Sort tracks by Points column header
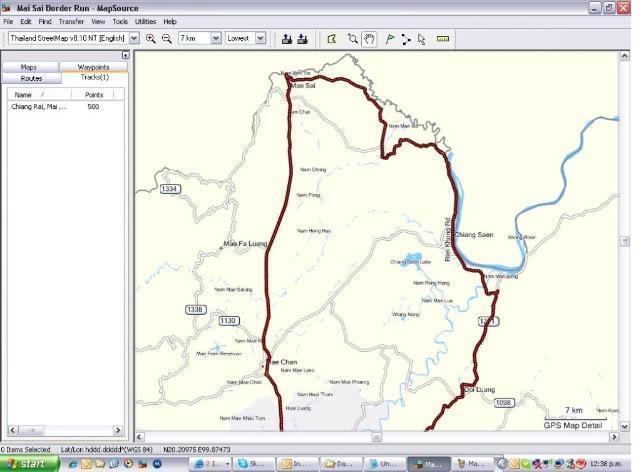The height and width of the screenshot is (472, 640). click(x=93, y=95)
